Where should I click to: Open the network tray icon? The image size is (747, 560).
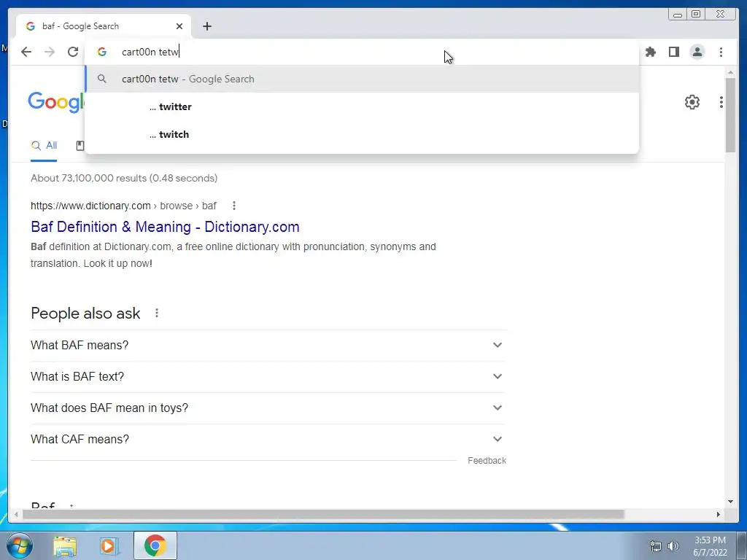pyautogui.click(x=656, y=546)
